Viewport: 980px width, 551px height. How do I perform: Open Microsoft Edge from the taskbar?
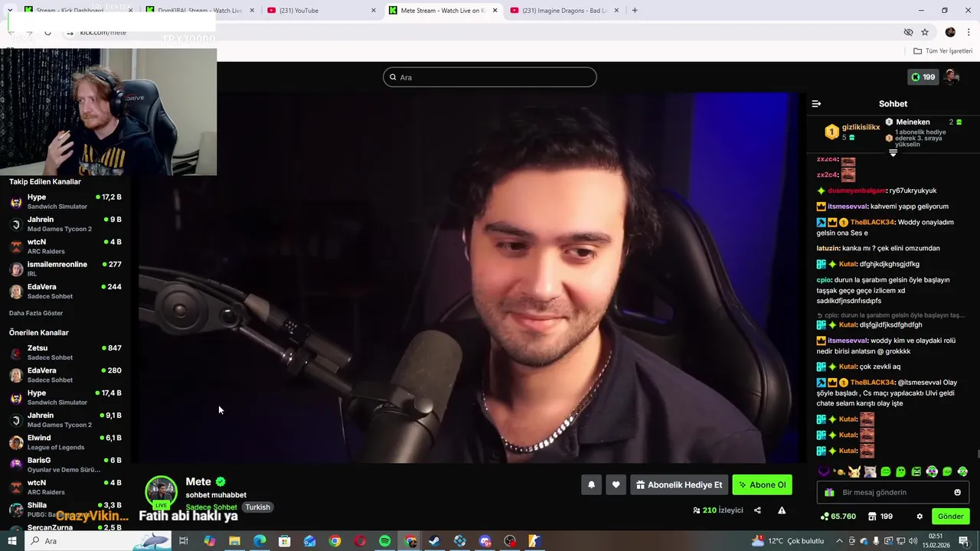[260, 541]
